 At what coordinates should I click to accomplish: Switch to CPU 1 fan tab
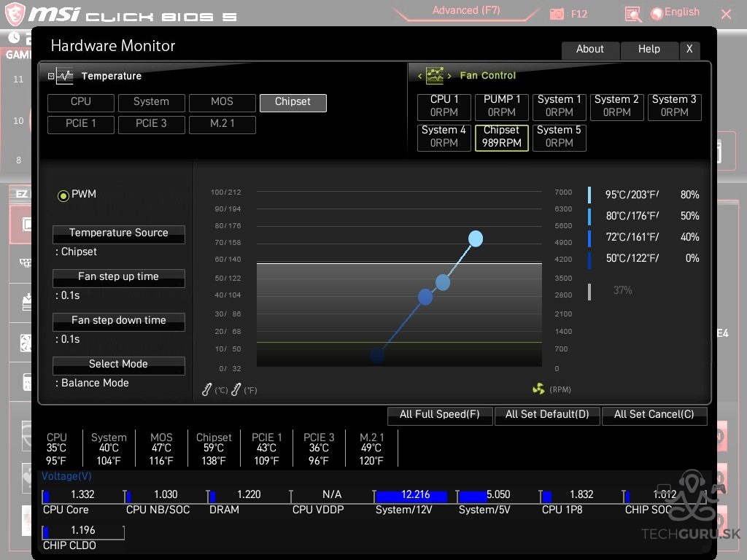pyautogui.click(x=444, y=106)
